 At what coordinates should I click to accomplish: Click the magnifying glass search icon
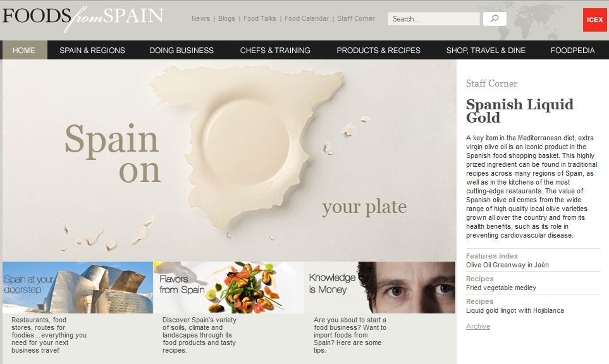(x=495, y=18)
